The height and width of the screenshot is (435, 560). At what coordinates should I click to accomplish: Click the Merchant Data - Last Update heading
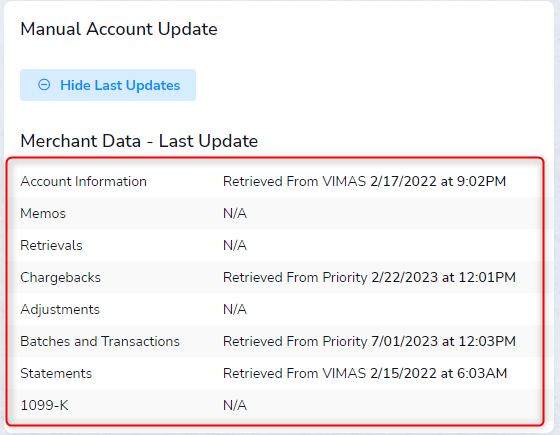[x=139, y=141]
